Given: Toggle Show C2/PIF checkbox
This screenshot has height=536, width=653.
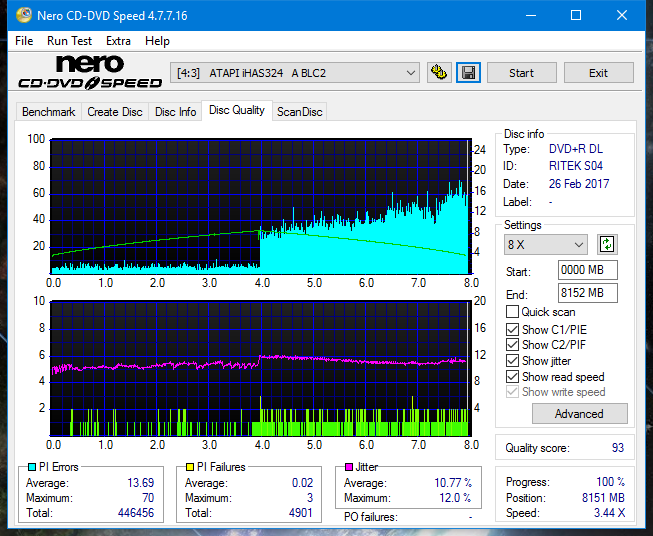Looking at the screenshot, I should click(x=512, y=345).
